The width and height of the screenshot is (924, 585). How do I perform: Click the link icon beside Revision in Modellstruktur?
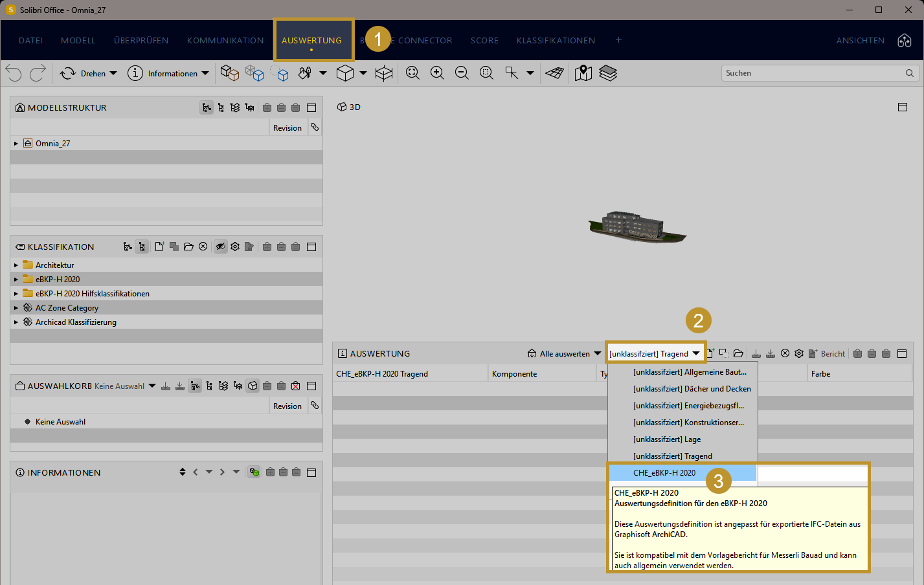(x=315, y=127)
